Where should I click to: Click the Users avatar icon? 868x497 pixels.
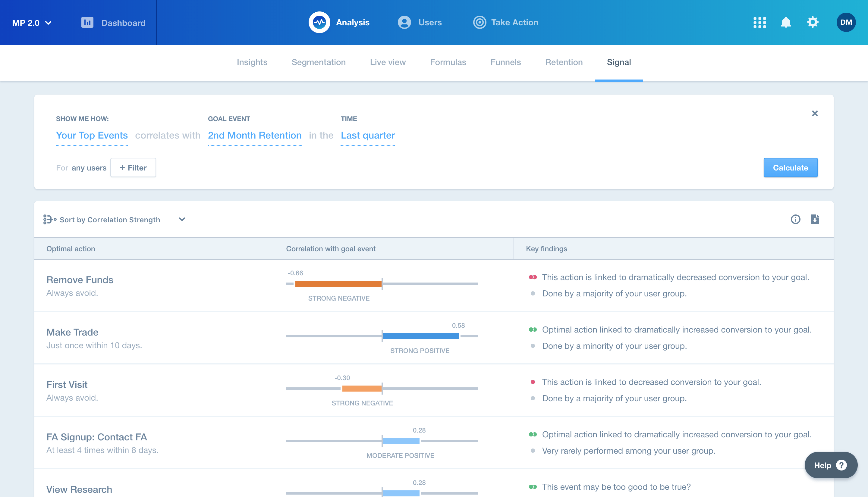404,23
